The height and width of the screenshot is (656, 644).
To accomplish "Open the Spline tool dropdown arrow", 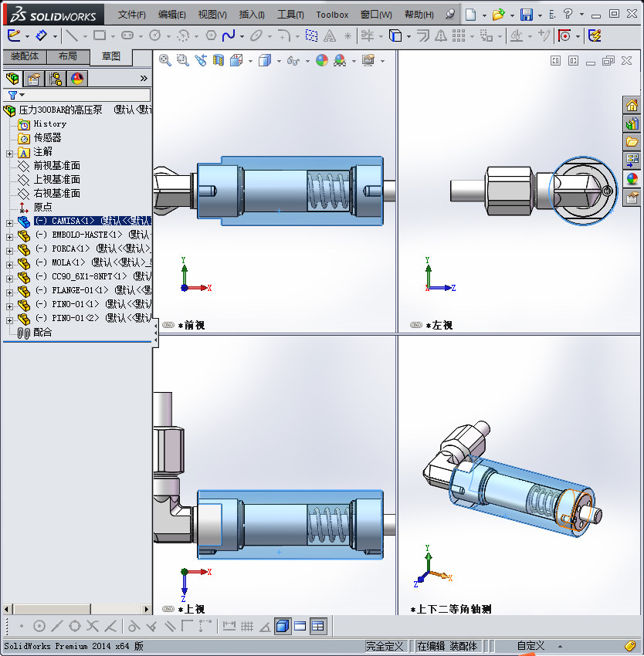I will (242, 36).
